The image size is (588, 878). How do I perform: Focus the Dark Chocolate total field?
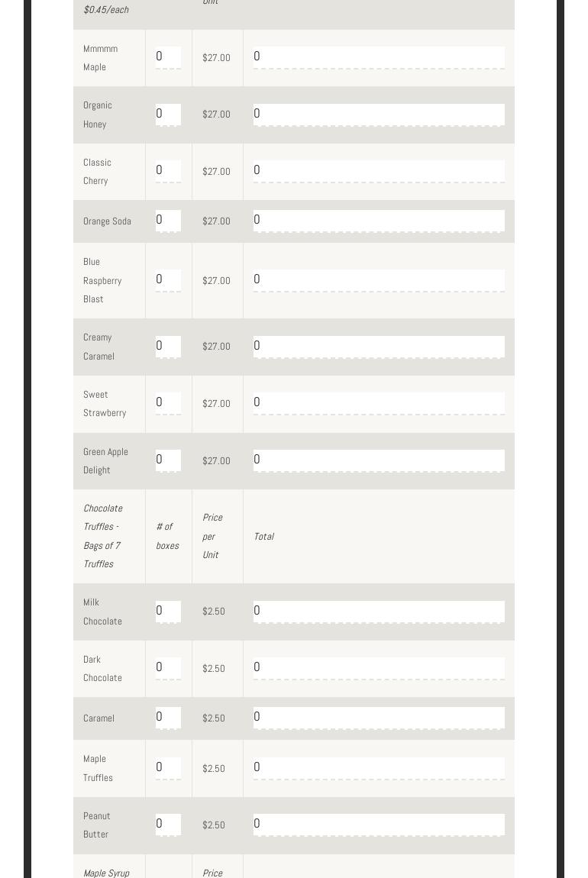379,668
